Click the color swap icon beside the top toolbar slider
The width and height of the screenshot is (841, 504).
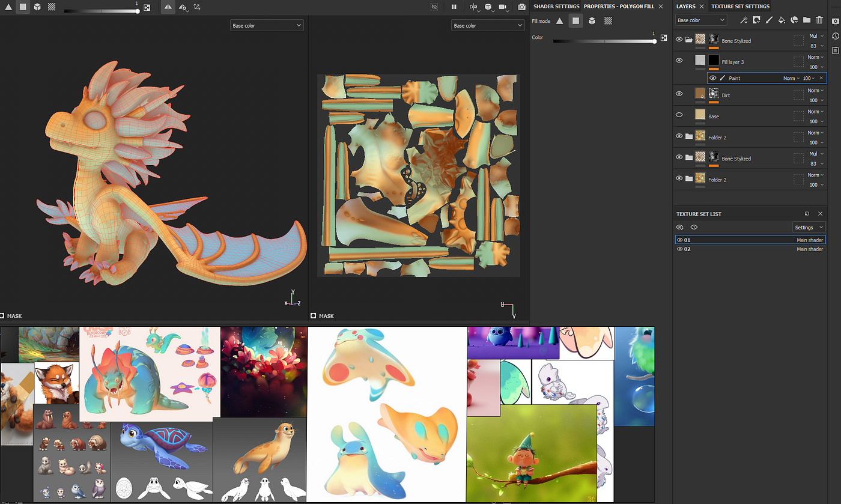click(x=147, y=8)
